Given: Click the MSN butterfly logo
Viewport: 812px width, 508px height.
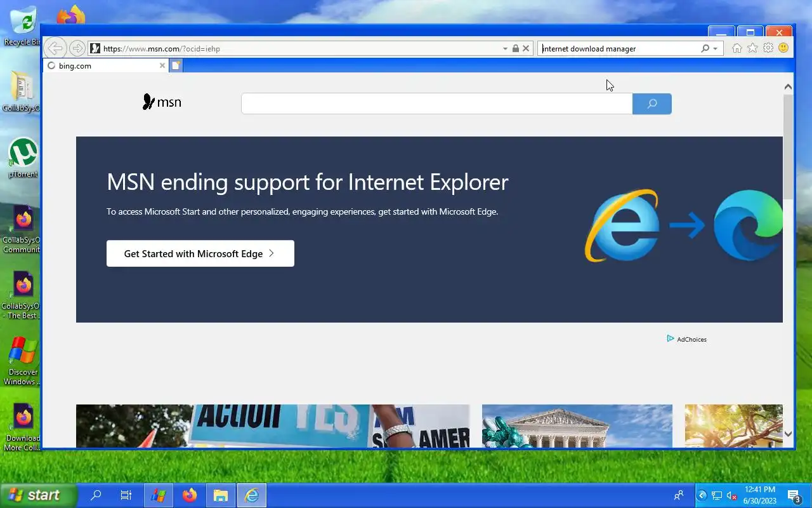Looking at the screenshot, I should click(162, 102).
